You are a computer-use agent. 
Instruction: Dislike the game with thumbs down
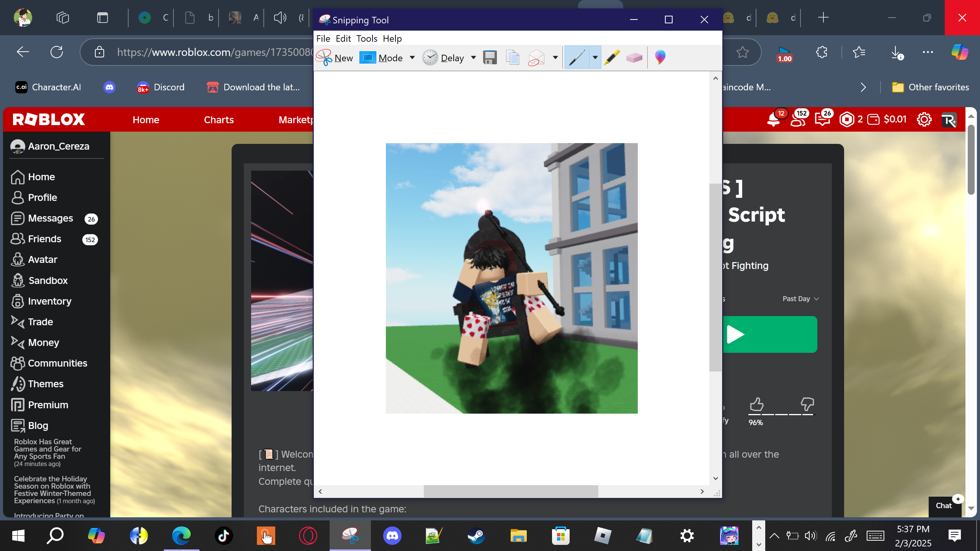coord(807,404)
